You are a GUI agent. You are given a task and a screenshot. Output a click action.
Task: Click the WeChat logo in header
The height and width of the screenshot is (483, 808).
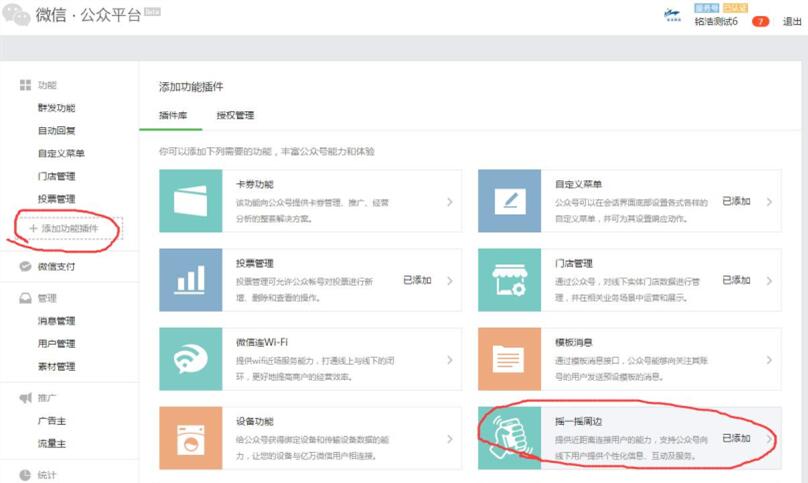coord(17,16)
